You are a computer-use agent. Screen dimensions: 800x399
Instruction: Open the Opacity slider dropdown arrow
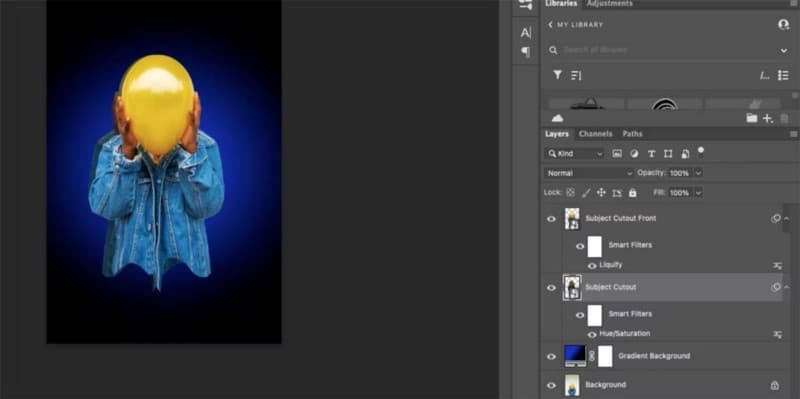coord(698,173)
